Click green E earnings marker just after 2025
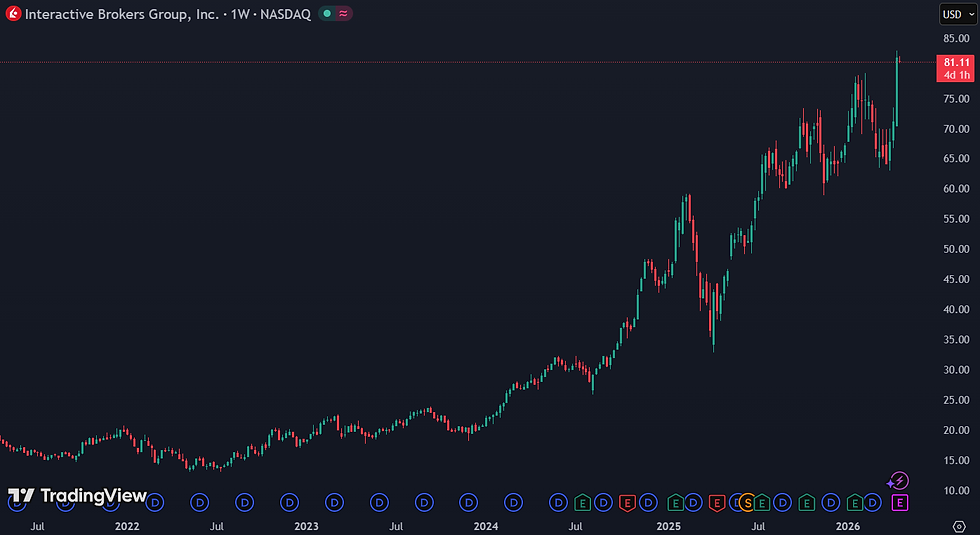Viewport: 980px width, 535px height. point(676,502)
